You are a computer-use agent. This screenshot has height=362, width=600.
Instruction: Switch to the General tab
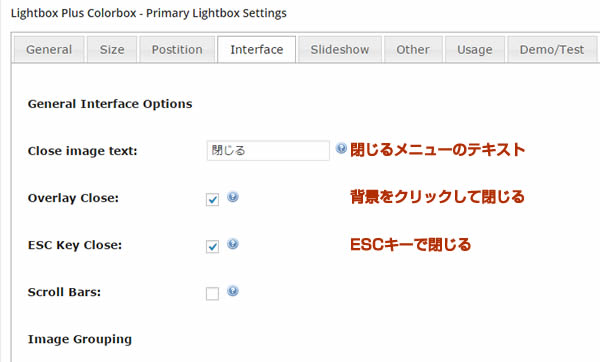coord(49,49)
